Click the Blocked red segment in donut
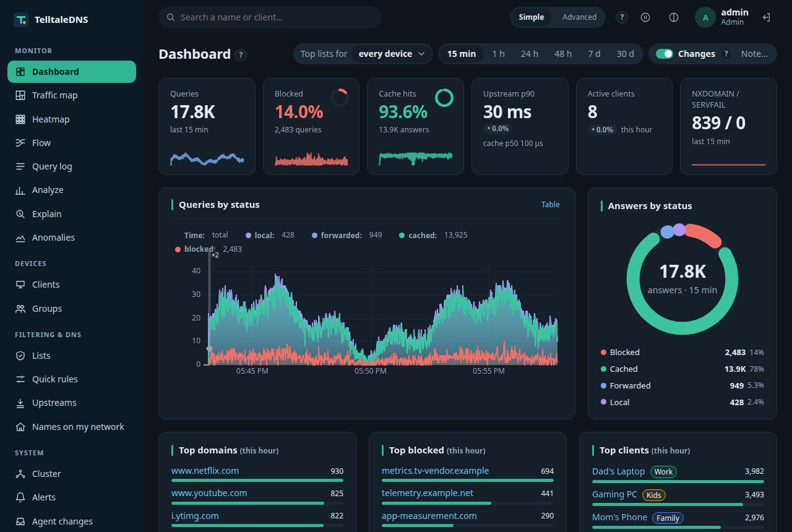The width and height of the screenshot is (792, 532). (x=703, y=234)
